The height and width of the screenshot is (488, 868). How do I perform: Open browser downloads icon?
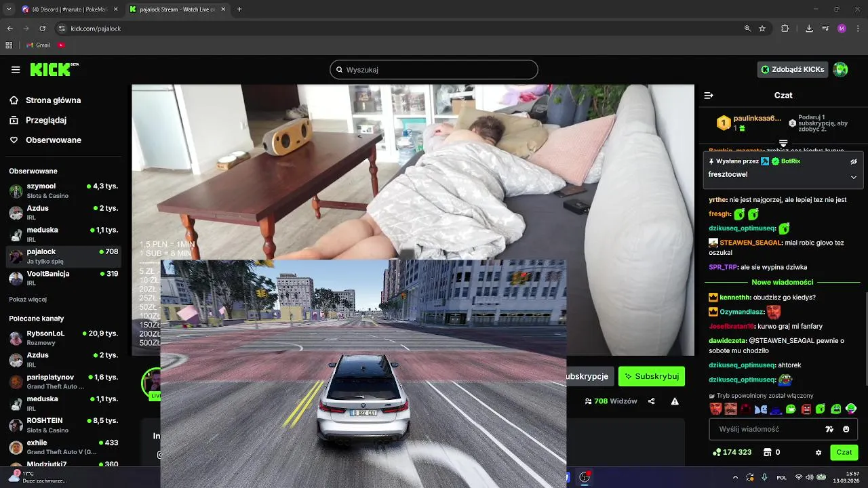click(x=809, y=28)
